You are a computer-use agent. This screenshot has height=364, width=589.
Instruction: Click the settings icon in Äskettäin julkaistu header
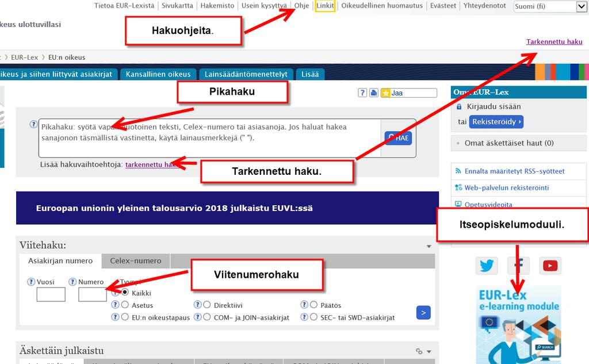tap(419, 351)
